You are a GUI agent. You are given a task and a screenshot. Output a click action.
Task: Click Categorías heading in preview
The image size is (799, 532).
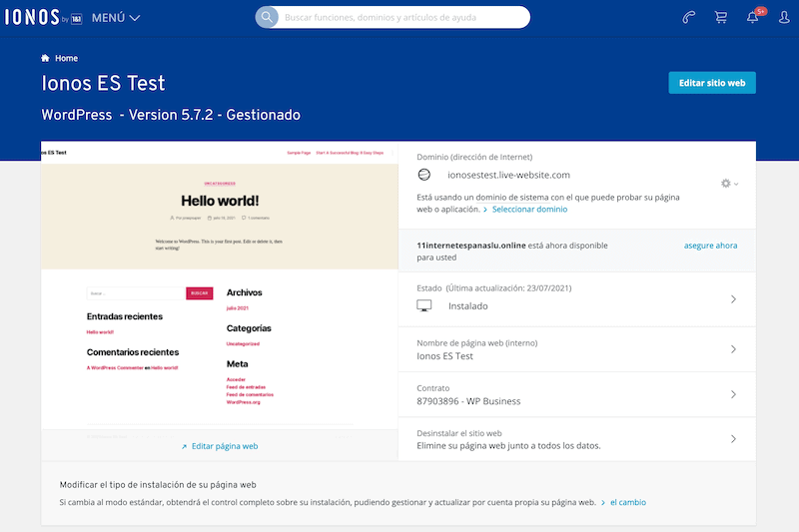pyautogui.click(x=249, y=328)
